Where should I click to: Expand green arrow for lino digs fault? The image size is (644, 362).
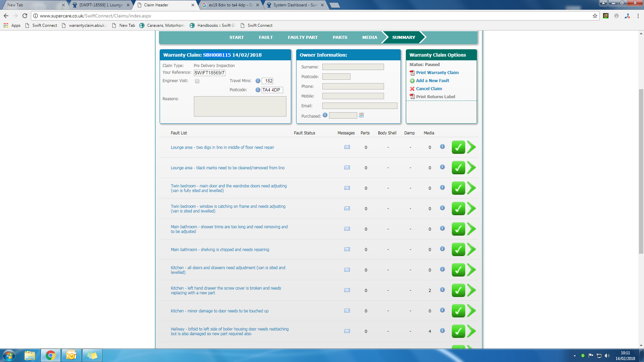(x=472, y=147)
